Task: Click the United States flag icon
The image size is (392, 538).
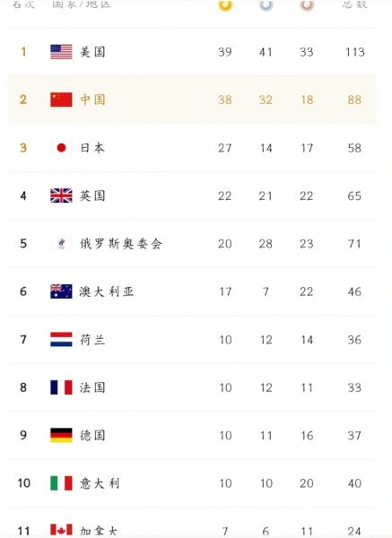Action: click(x=61, y=52)
